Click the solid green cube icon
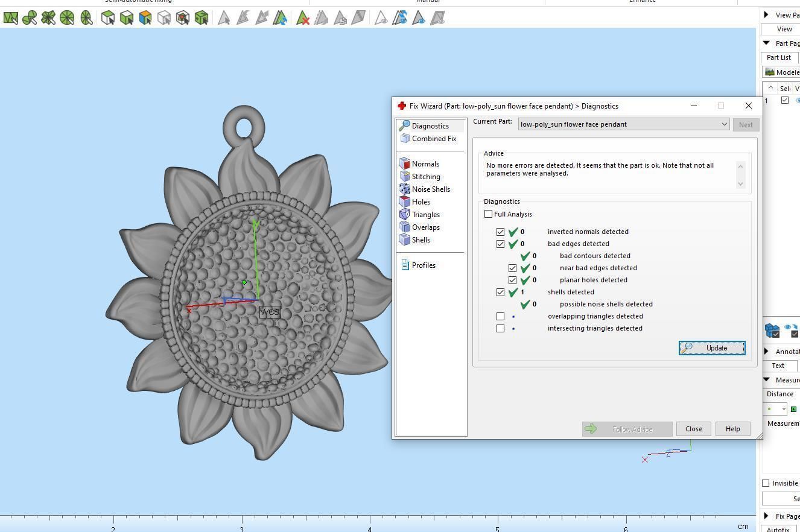Image resolution: width=800 pixels, height=532 pixels. point(202,18)
